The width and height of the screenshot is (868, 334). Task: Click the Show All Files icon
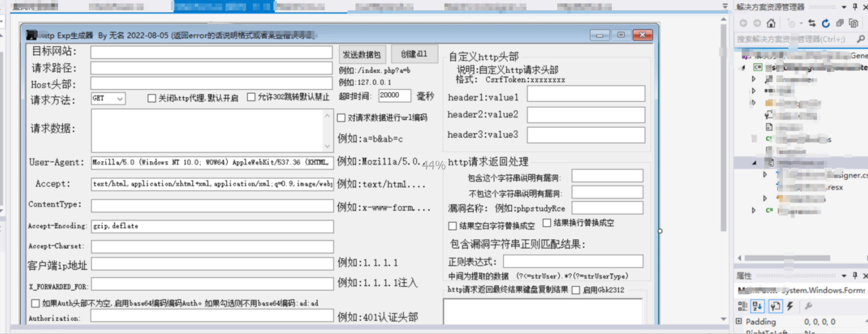click(x=853, y=23)
